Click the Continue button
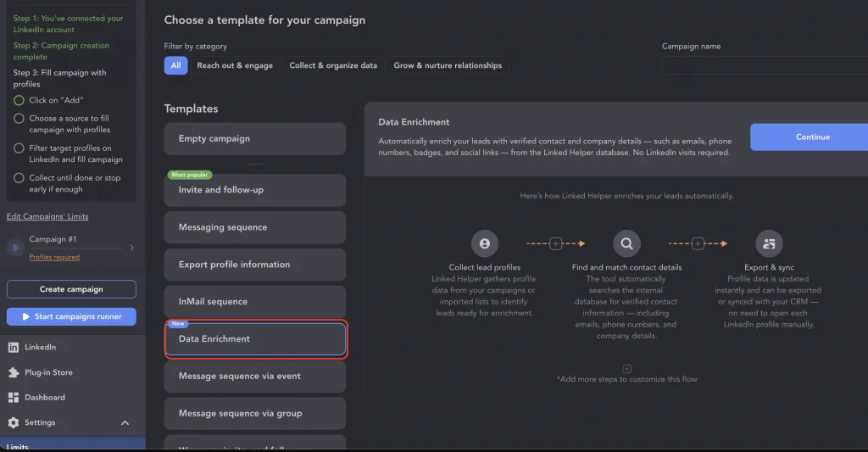Image resolution: width=868 pixels, height=452 pixels. 809,137
